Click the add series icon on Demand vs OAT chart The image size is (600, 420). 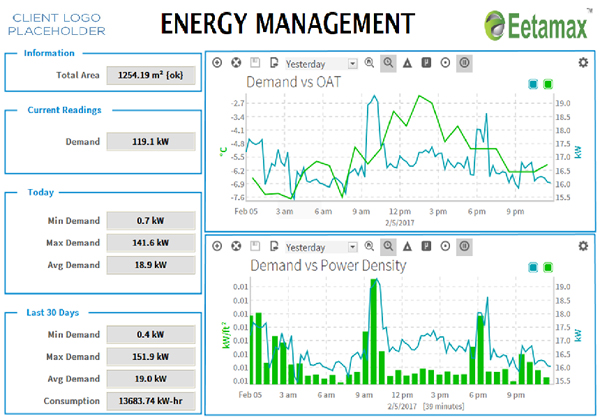coord(217,63)
